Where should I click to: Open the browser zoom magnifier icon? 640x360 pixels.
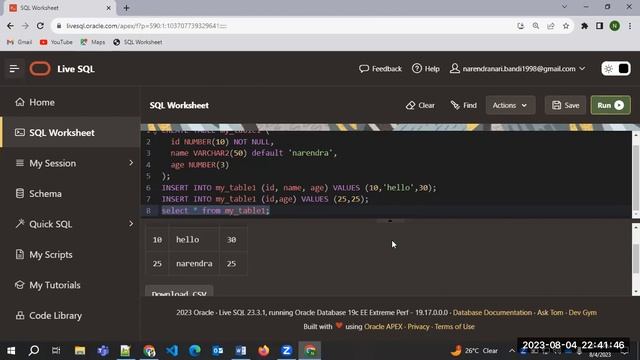(536, 26)
